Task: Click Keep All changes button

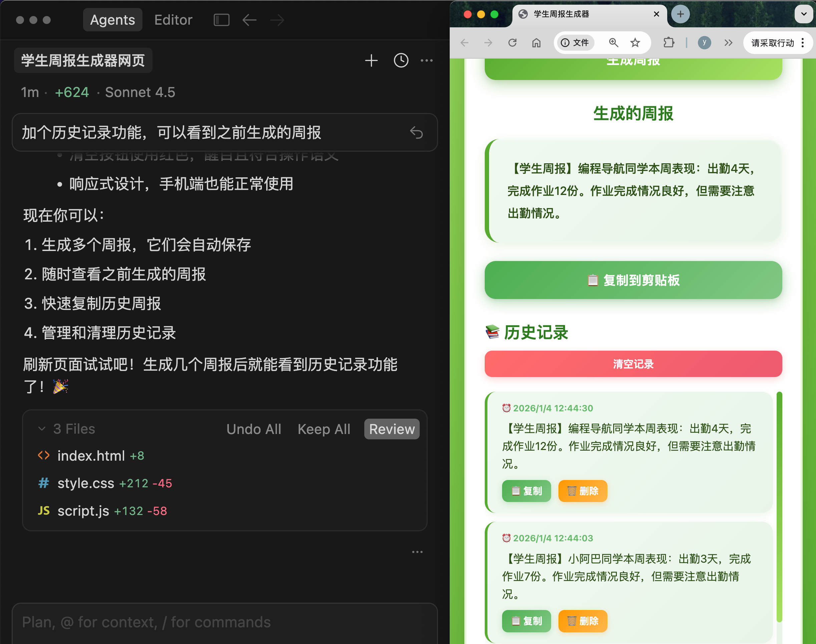Action: 324,429
